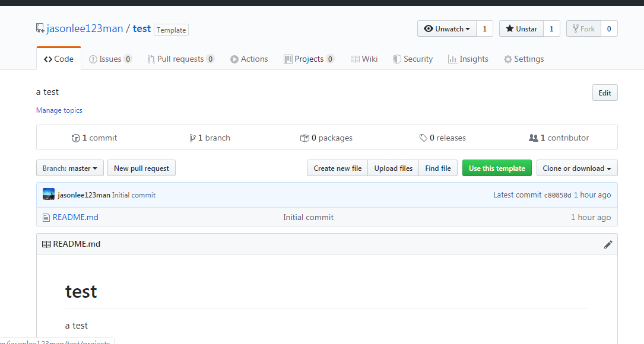This screenshot has height=344, width=644.
Task: Click the Actions play icon
Action: (x=234, y=59)
